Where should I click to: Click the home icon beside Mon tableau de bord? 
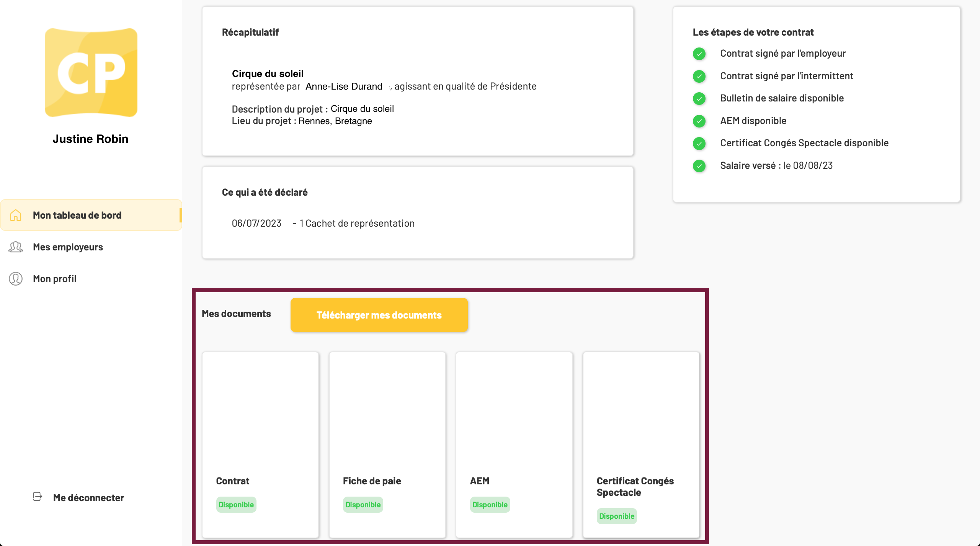click(x=16, y=215)
